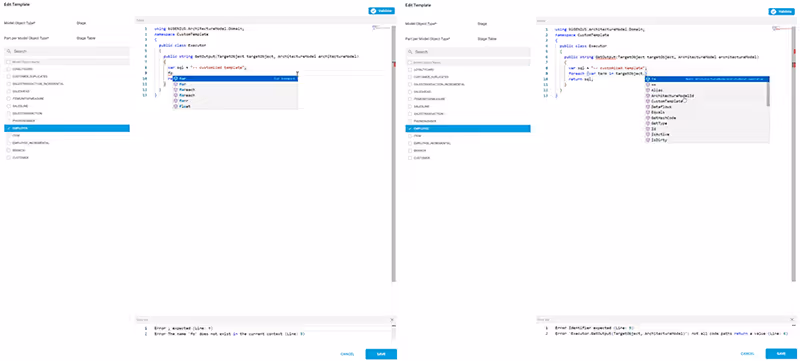This screenshot has width=800, height=361.
Task: Click the property icon beside 'Id' suggestion
Action: [x=648, y=128]
